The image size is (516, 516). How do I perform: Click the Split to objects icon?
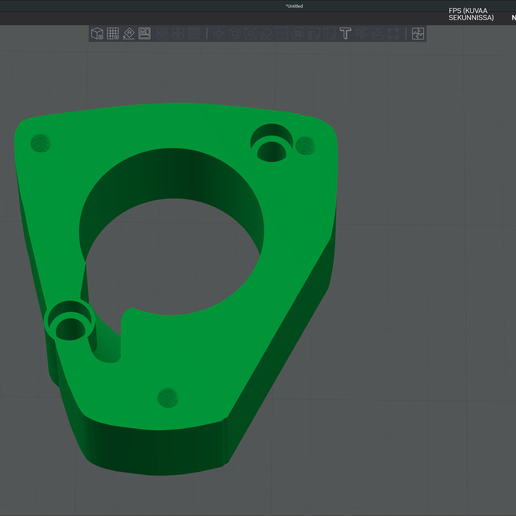coord(162,34)
